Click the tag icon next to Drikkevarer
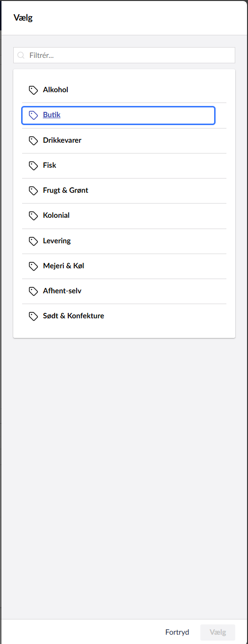 pos(33,141)
